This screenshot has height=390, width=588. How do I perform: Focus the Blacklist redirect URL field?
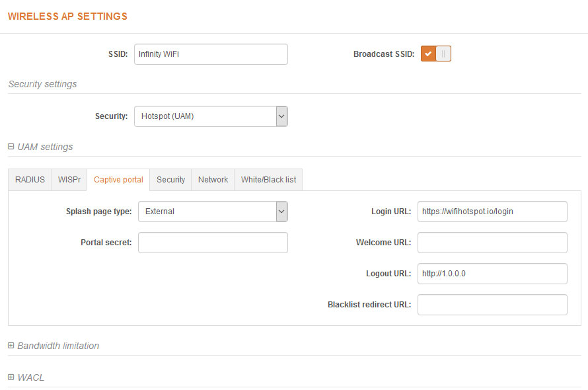[492, 305]
